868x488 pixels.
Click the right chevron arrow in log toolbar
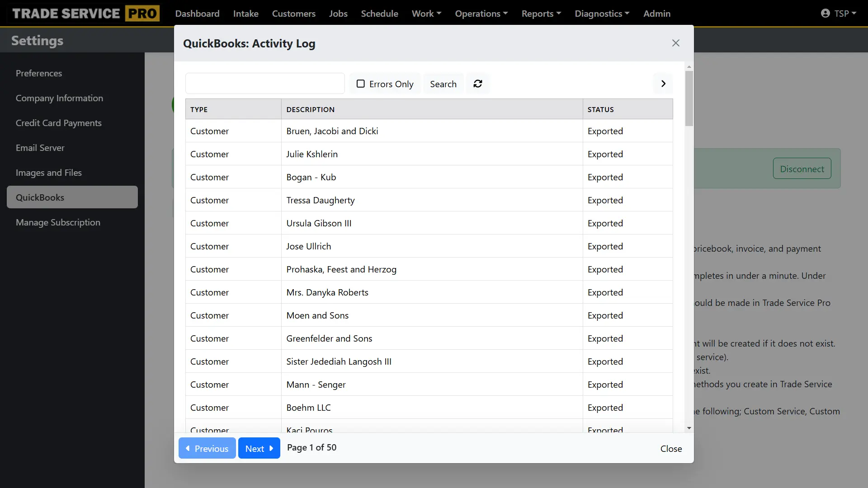663,84
